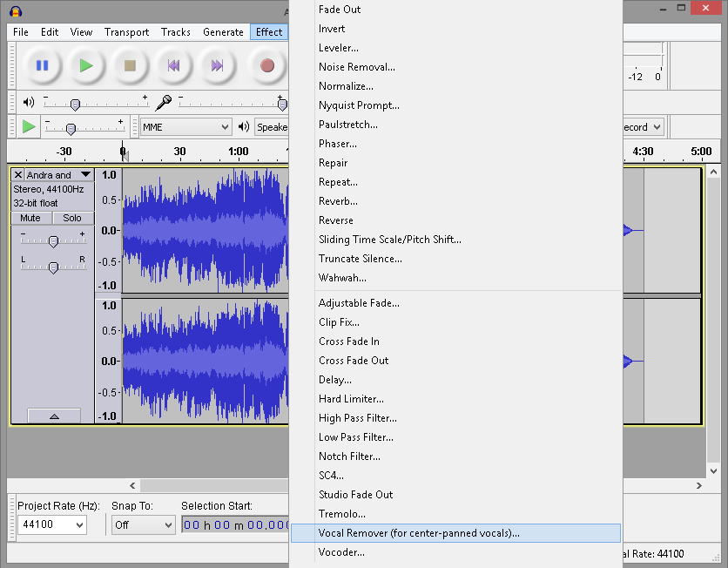Click the Pause playback button
Image resolution: width=728 pixels, height=568 pixels.
pyautogui.click(x=42, y=65)
